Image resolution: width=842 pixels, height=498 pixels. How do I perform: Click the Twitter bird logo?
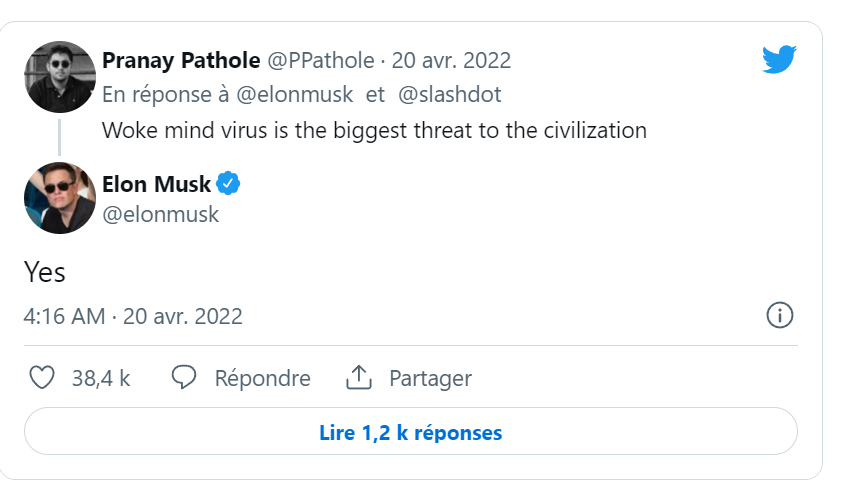click(x=778, y=60)
